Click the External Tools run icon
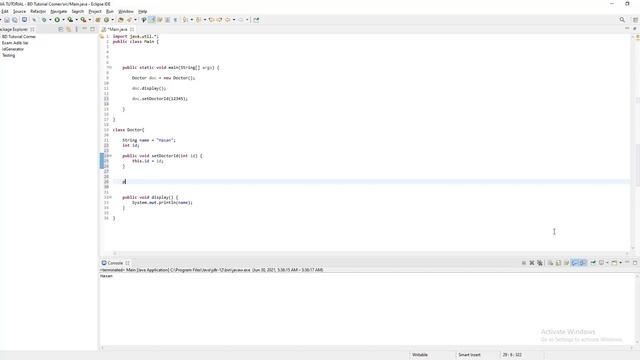This screenshot has width=640, height=360. (83, 20)
